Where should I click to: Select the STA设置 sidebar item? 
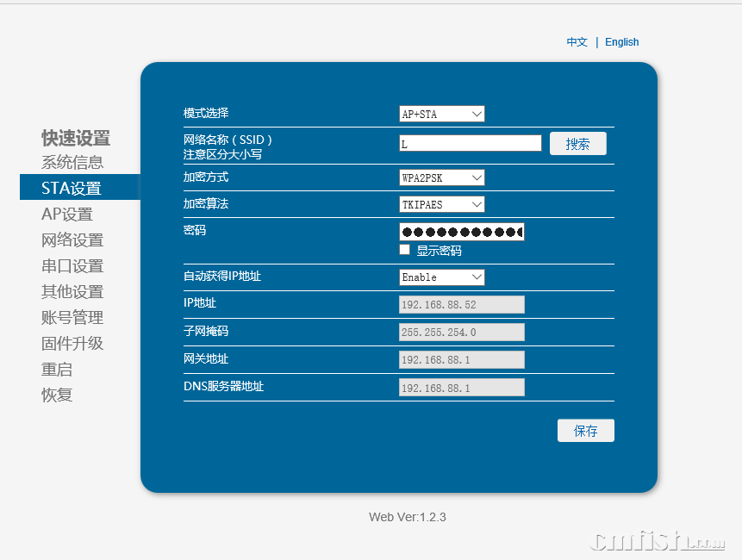point(72,188)
